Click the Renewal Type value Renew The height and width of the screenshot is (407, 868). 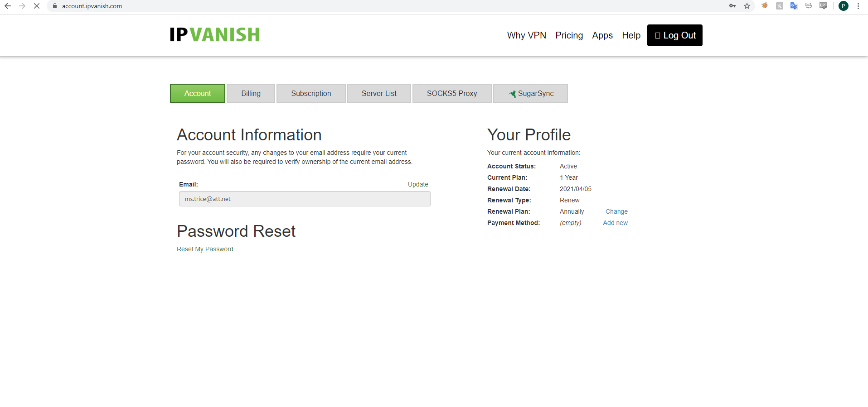click(x=570, y=200)
